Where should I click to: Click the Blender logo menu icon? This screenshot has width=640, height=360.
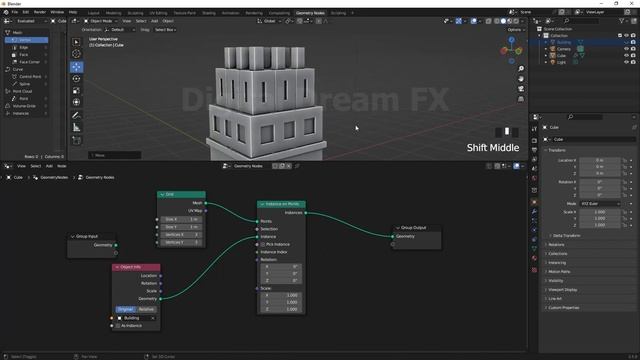[x=6, y=12]
